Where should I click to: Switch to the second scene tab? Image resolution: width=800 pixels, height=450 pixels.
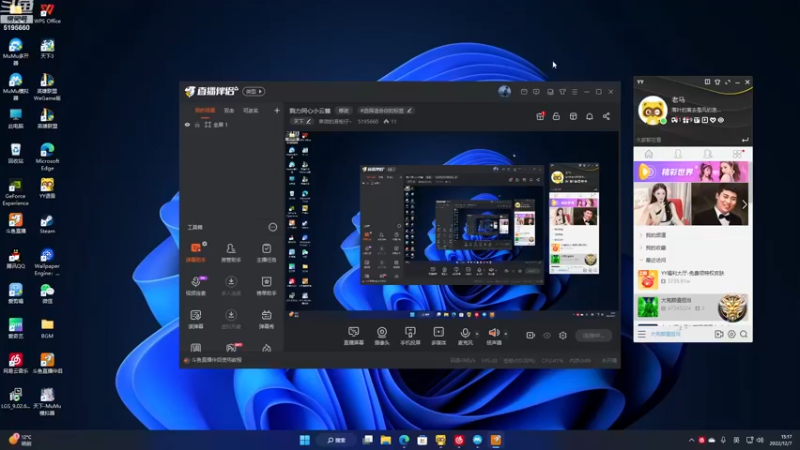pyautogui.click(x=229, y=110)
